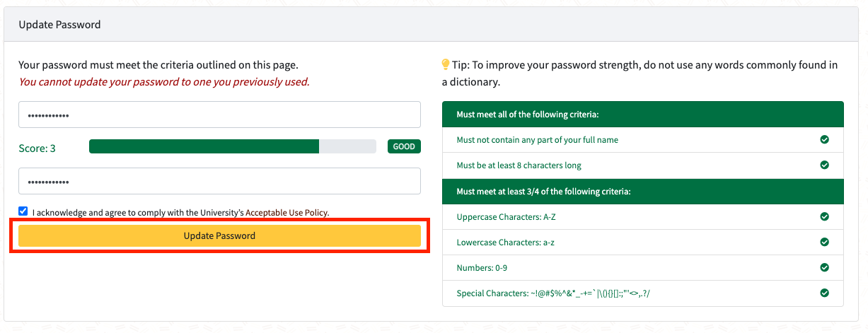Click the Uppercase Characters green checkmark
Image resolution: width=868 pixels, height=333 pixels.
click(x=824, y=216)
